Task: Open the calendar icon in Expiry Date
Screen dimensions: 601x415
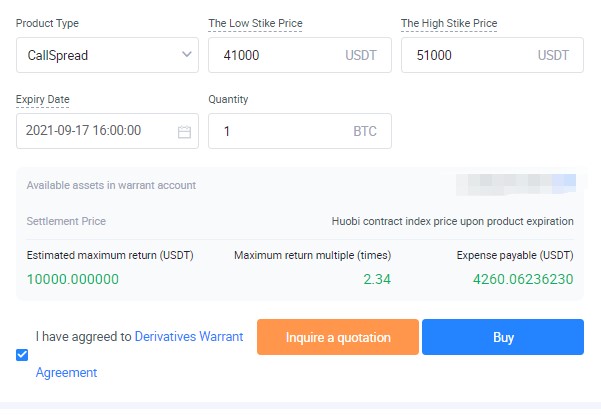Action: pos(184,131)
